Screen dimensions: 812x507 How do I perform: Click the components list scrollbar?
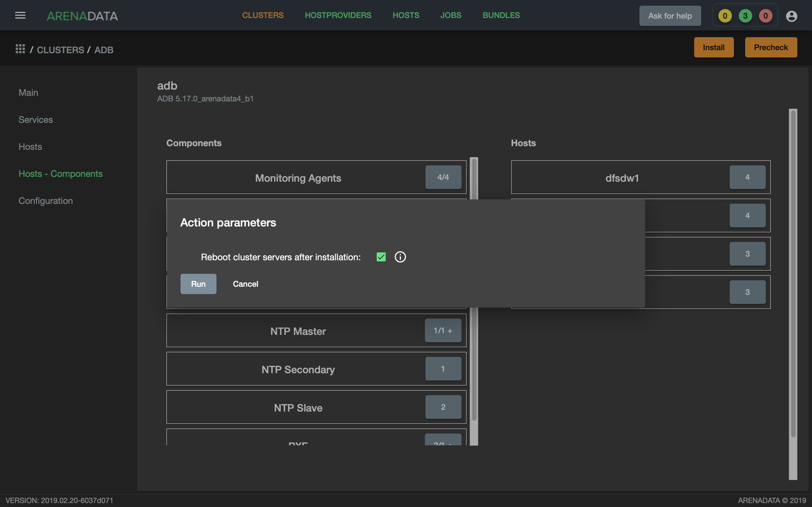tap(474, 301)
